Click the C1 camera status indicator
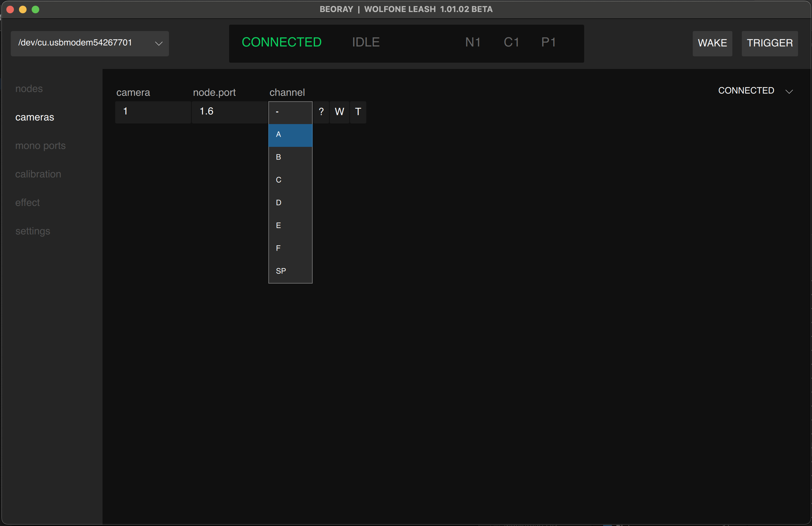The image size is (812, 526). tap(511, 42)
